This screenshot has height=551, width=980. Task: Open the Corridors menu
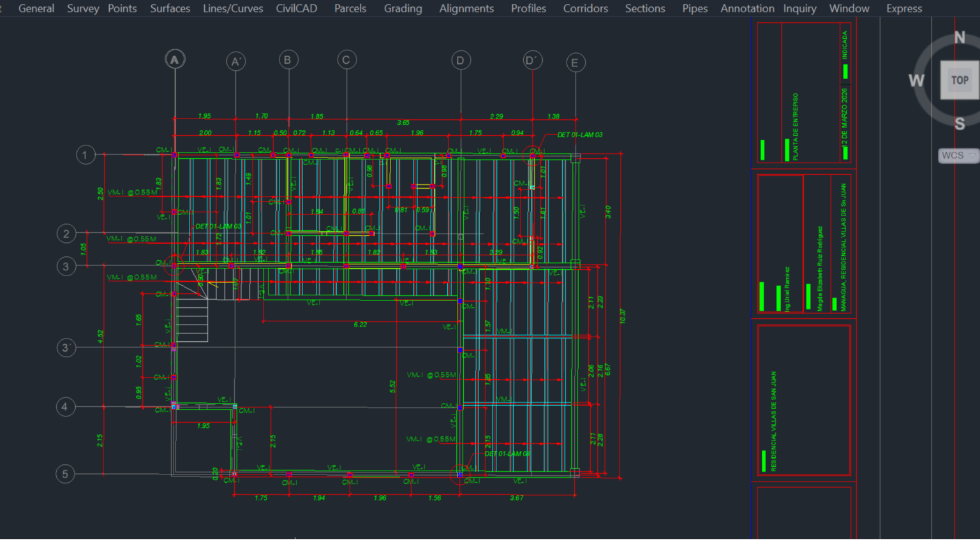coord(586,8)
